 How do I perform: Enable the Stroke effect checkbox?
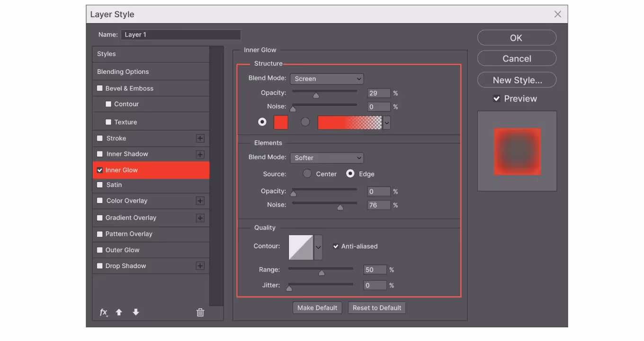(100, 138)
